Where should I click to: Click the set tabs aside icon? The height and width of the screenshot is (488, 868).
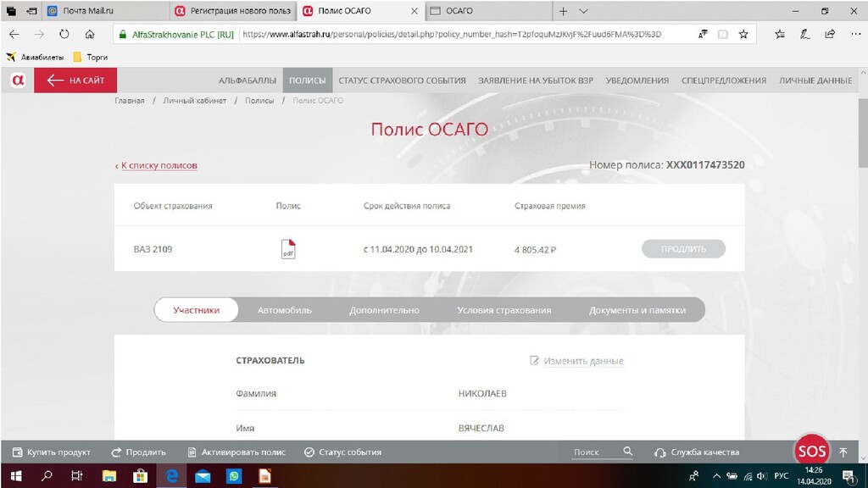(x=32, y=11)
